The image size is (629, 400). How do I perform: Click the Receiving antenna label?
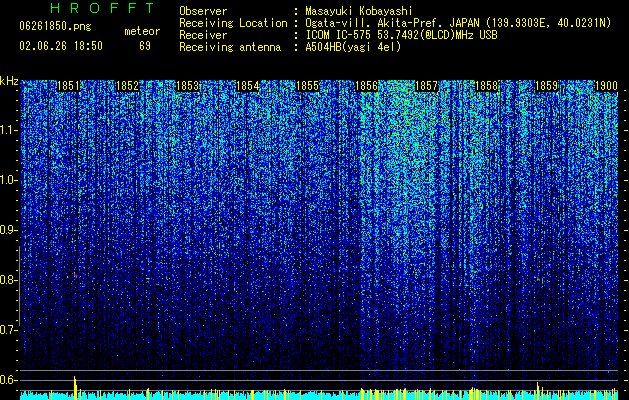[230, 47]
